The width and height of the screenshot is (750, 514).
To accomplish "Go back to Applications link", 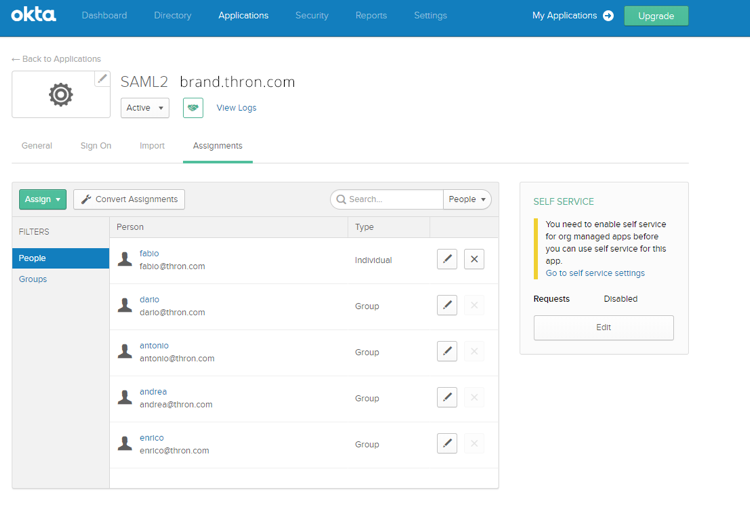I will [x=56, y=59].
